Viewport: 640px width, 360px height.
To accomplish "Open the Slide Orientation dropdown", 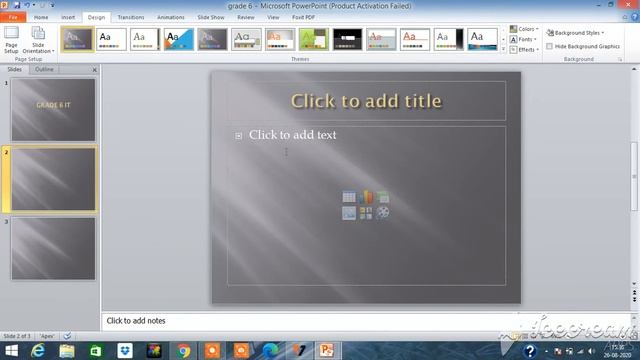I will pyautogui.click(x=38, y=40).
